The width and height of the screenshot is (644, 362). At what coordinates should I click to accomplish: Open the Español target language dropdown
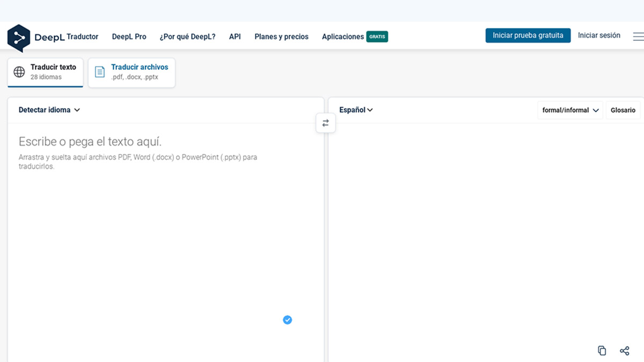coord(356,110)
